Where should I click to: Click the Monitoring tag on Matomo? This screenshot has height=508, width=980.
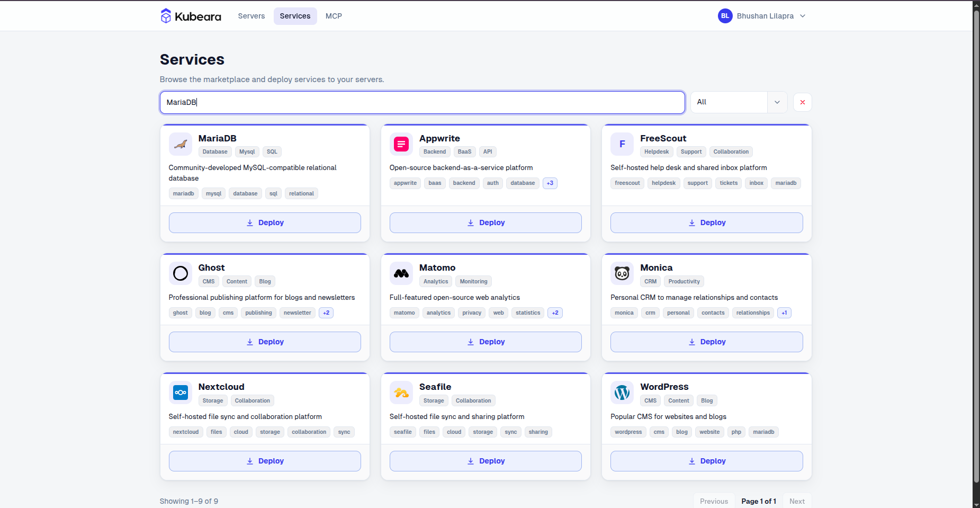coord(474,282)
